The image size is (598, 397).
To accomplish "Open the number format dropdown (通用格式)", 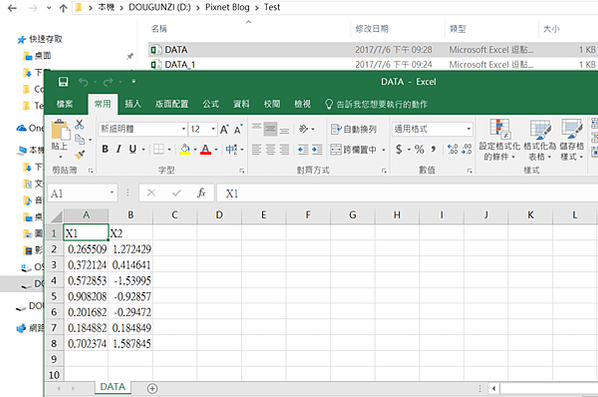I will pyautogui.click(x=432, y=129).
